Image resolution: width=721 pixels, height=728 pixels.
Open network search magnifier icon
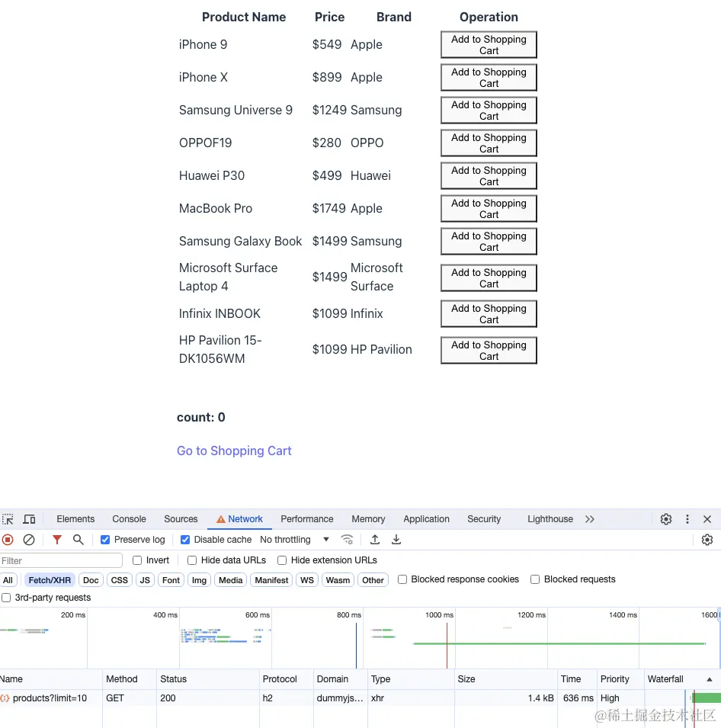[78, 540]
